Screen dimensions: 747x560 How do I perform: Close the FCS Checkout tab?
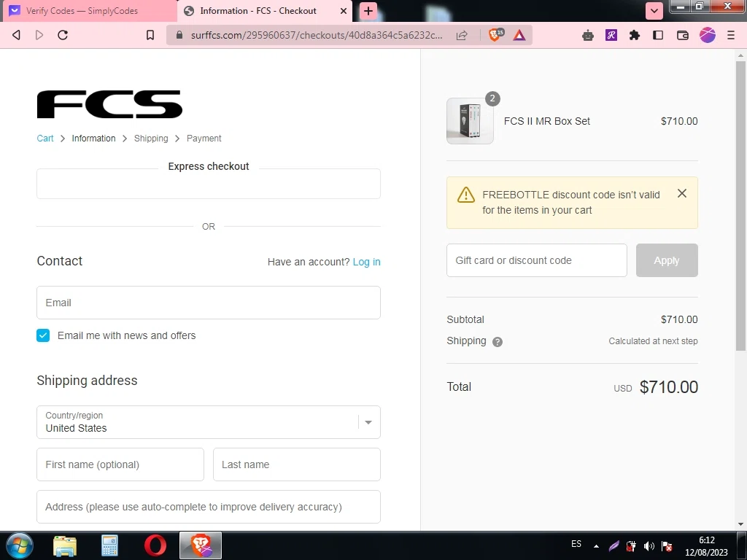point(344,10)
